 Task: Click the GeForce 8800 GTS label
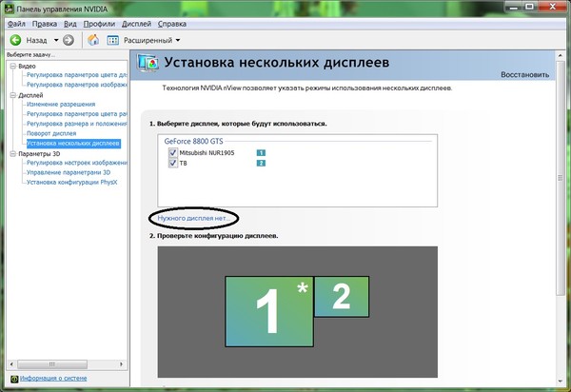click(x=193, y=141)
